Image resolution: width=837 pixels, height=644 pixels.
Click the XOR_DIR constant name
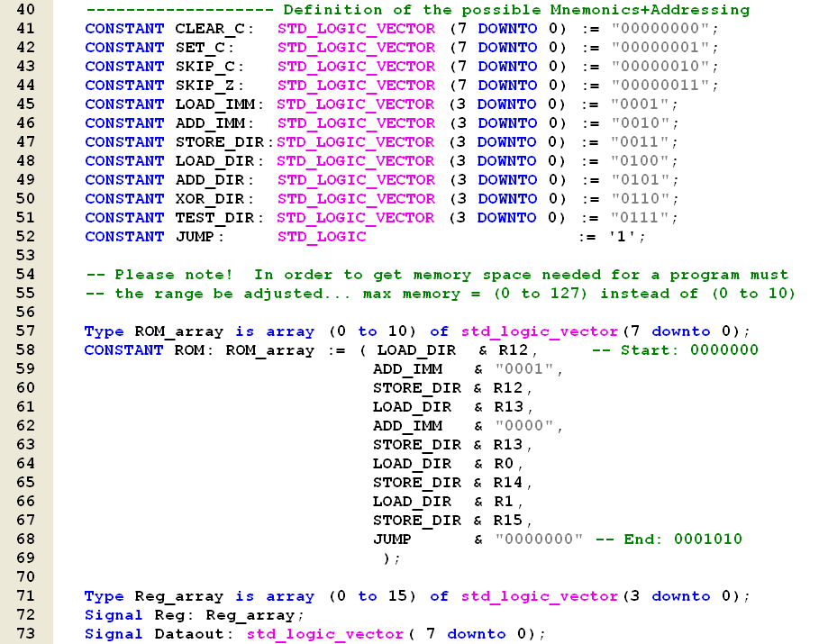pyautogui.click(x=210, y=199)
